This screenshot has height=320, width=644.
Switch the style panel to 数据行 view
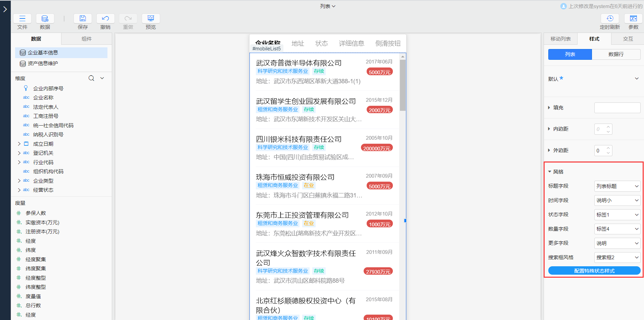click(x=616, y=54)
